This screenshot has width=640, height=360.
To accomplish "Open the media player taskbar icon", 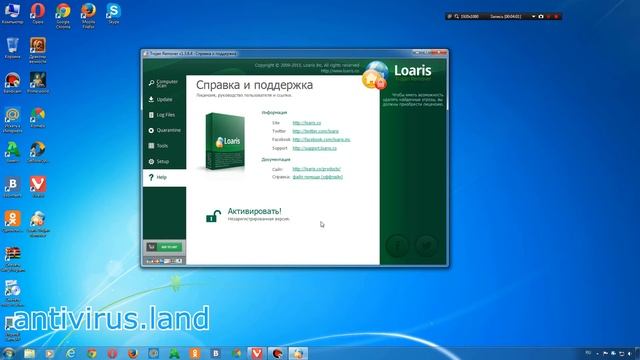I will coord(50,353).
